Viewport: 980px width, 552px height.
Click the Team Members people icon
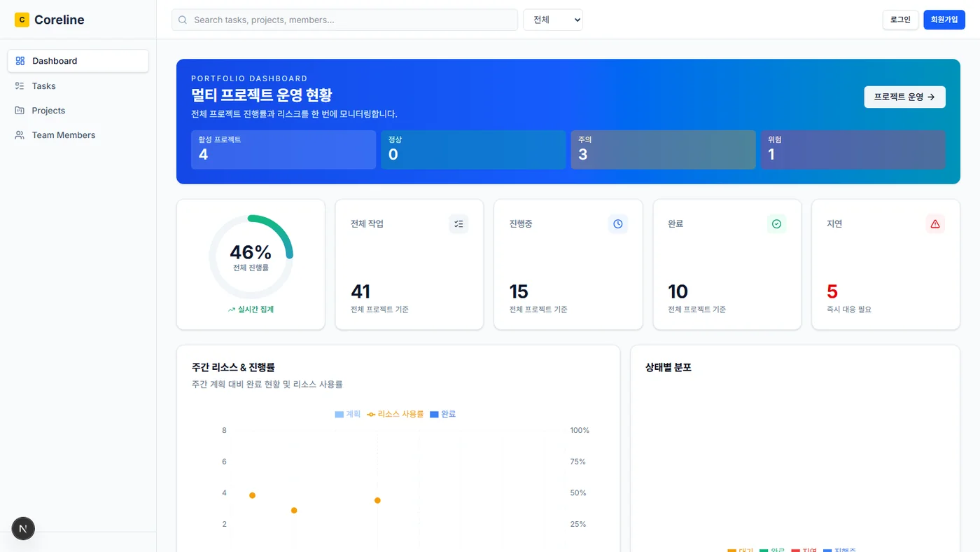[20, 135]
